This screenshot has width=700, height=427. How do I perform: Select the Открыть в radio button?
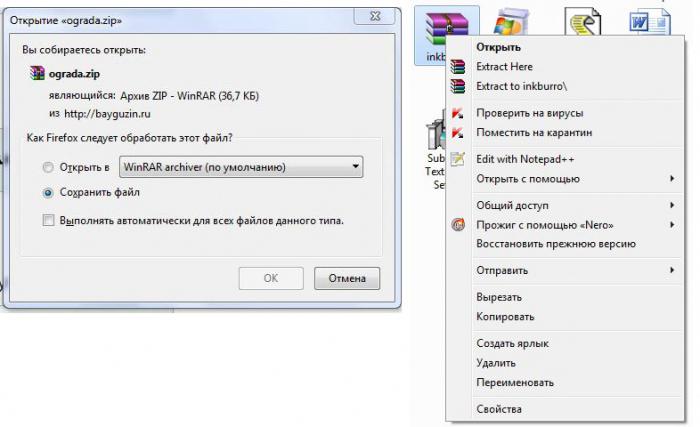click(48, 167)
